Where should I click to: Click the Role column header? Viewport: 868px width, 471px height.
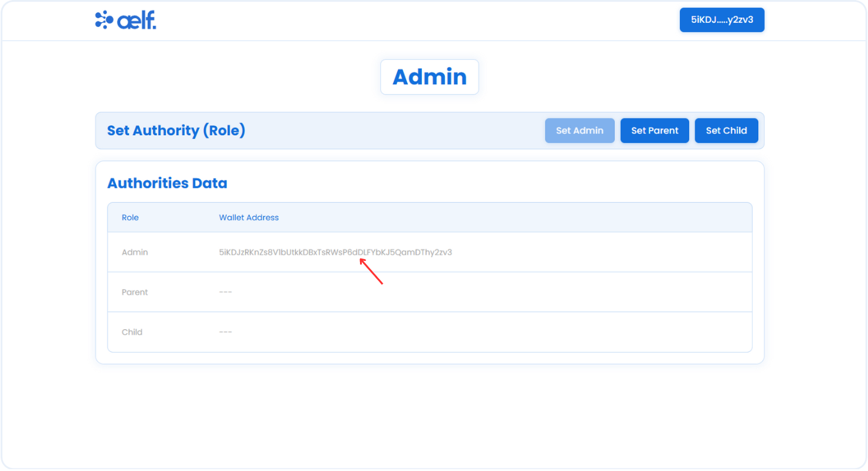[130, 217]
